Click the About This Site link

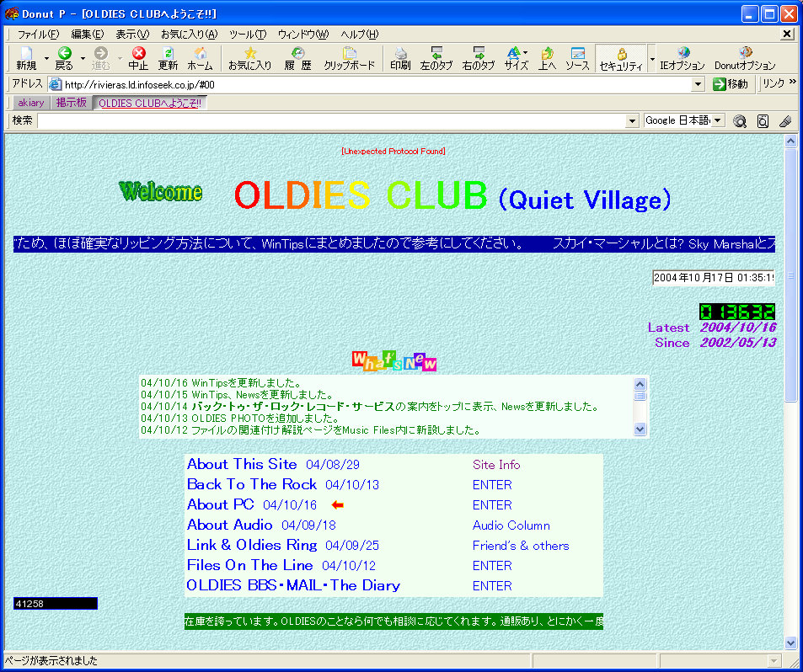click(x=242, y=464)
